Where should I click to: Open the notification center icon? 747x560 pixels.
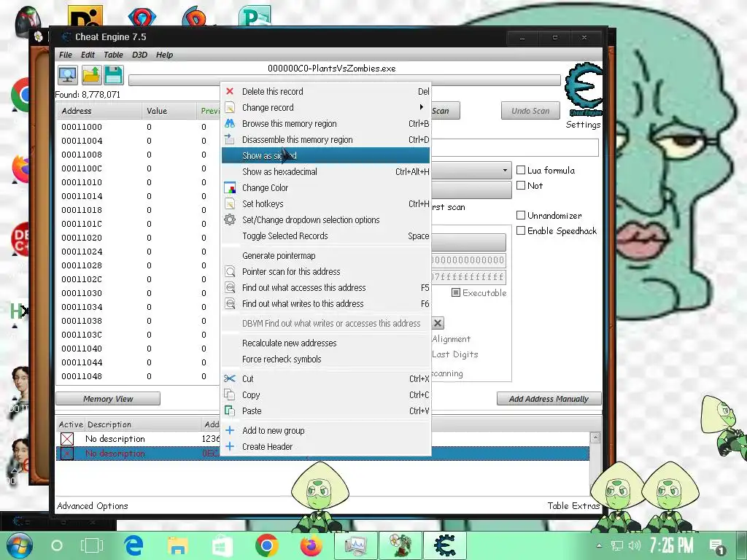tap(717, 546)
